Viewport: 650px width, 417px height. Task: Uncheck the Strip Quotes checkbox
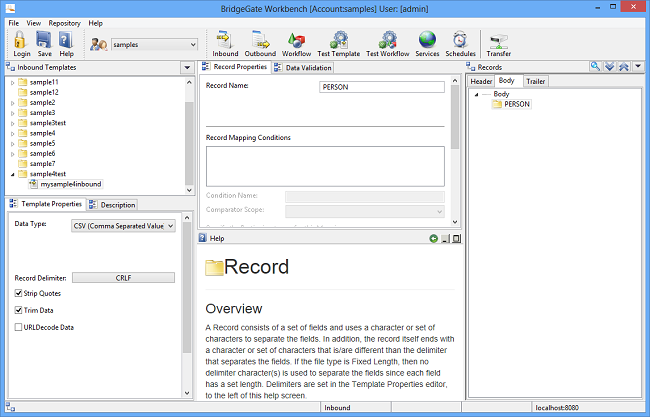pyautogui.click(x=18, y=293)
